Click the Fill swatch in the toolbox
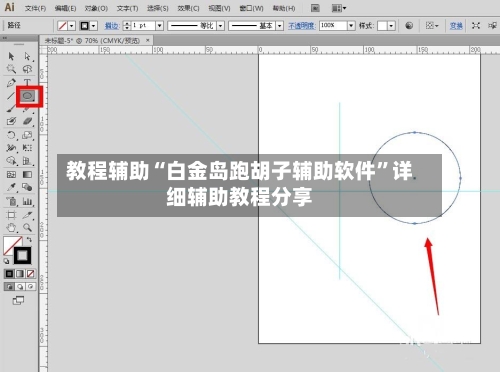The width and height of the screenshot is (500, 372). click(10, 244)
